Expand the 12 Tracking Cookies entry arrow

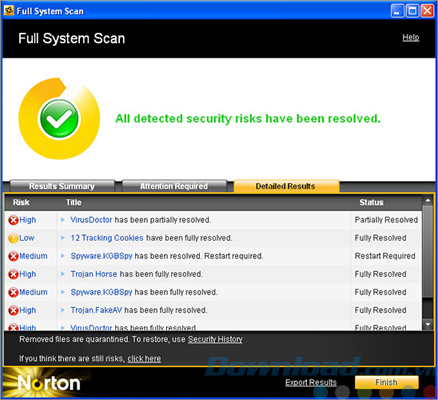tap(63, 238)
